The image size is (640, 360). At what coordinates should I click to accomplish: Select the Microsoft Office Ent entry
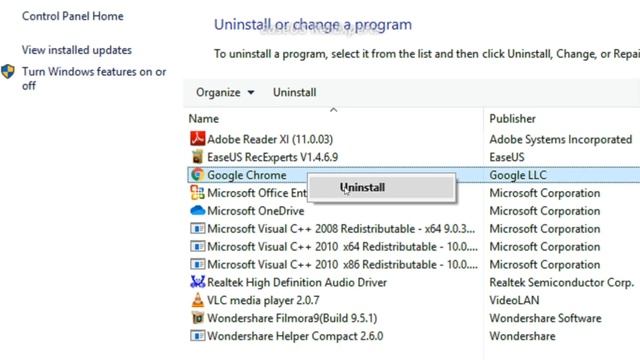[257, 193]
